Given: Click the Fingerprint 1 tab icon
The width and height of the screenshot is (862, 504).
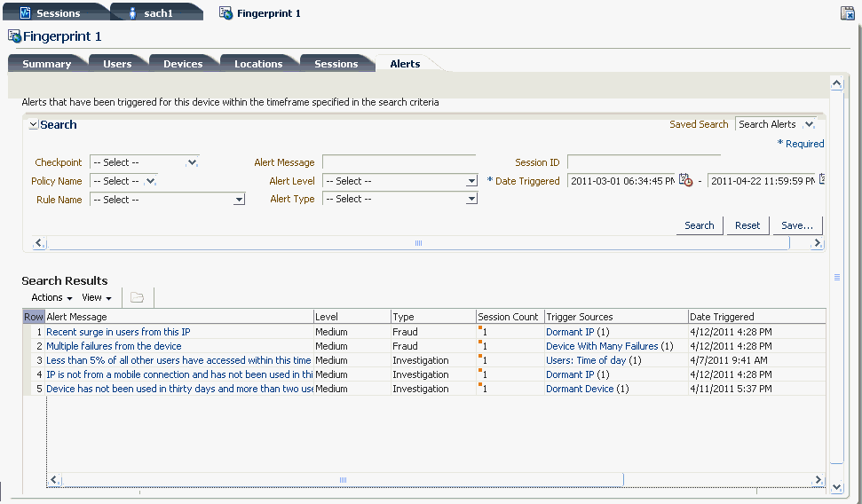Looking at the screenshot, I should 225,12.
